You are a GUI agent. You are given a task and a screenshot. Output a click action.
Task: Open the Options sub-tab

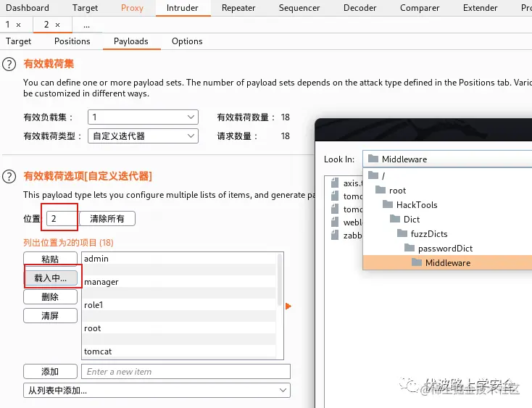(x=187, y=41)
